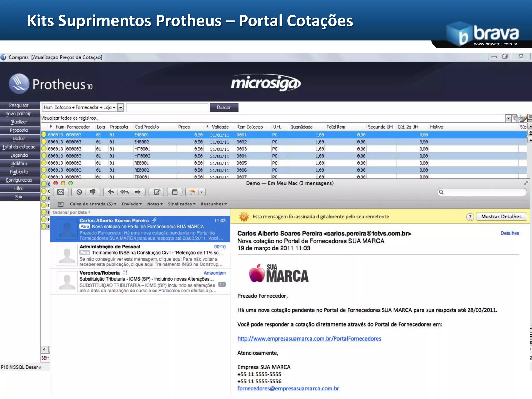Click Mostrar Detalhes button

click(501, 217)
